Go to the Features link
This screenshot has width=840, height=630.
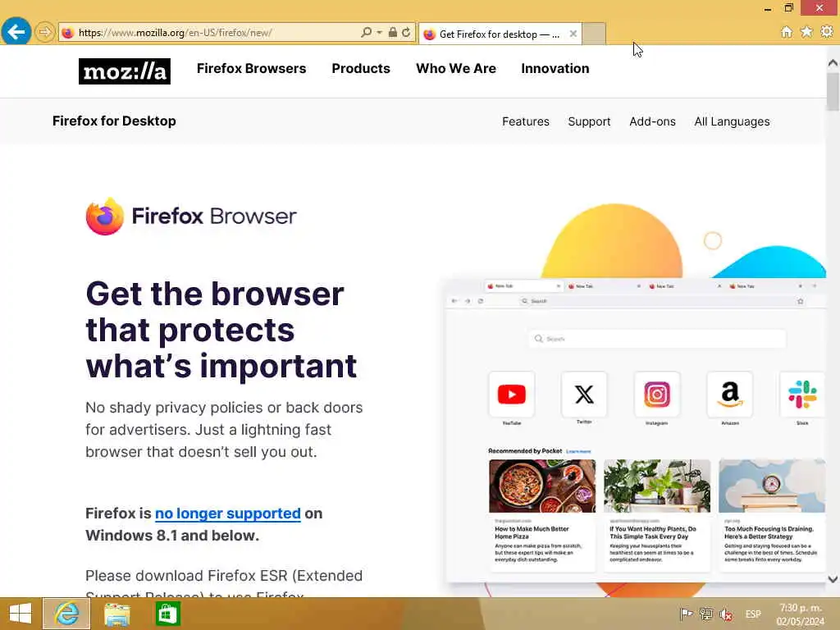pyautogui.click(x=526, y=121)
